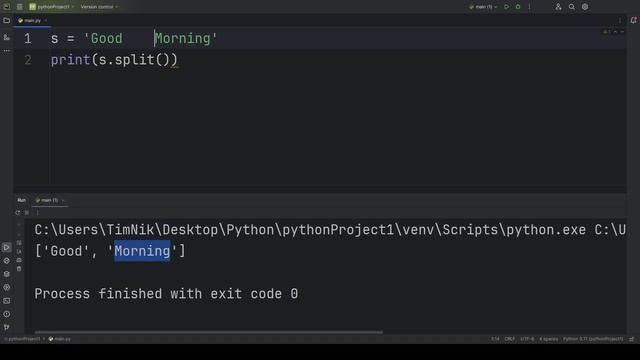640x360 pixels.
Task: Open Code With Me collaboration icon
Action: tap(558, 7)
